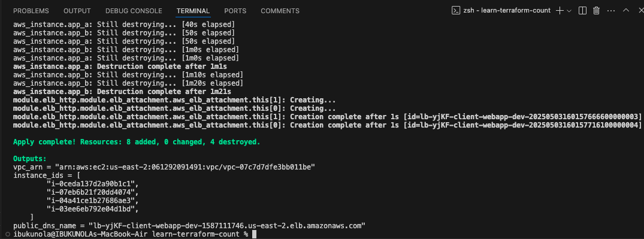This screenshot has height=239, width=644.
Task: Close the panel with the X icon
Action: pyautogui.click(x=640, y=10)
